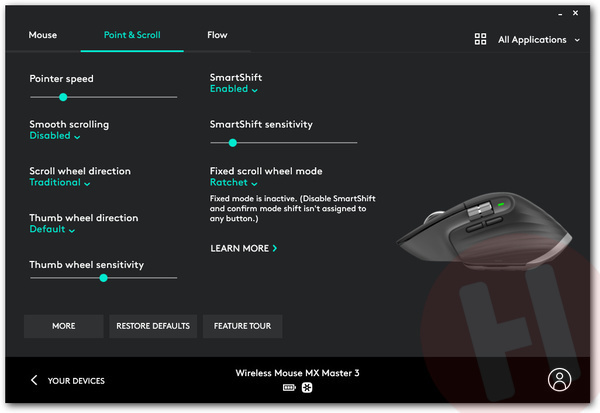600x413 pixels.
Task: Start the FEATURE TOUR
Action: pos(243,326)
